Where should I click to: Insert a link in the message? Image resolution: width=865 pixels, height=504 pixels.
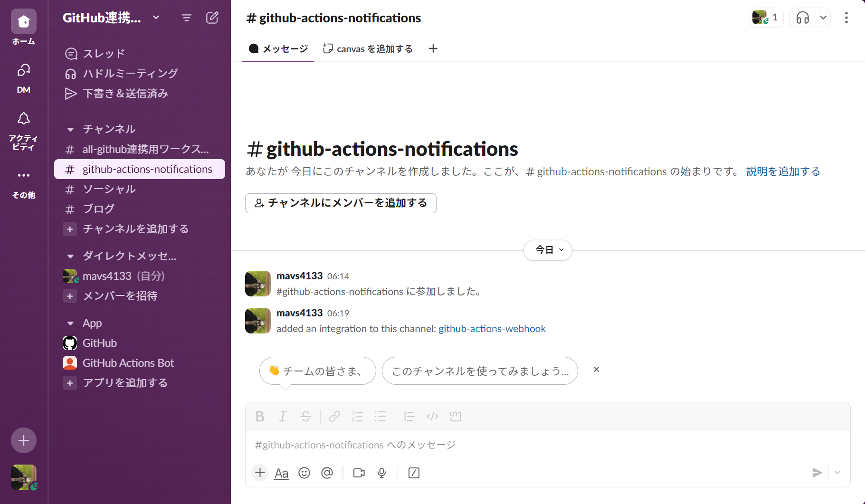(x=334, y=417)
